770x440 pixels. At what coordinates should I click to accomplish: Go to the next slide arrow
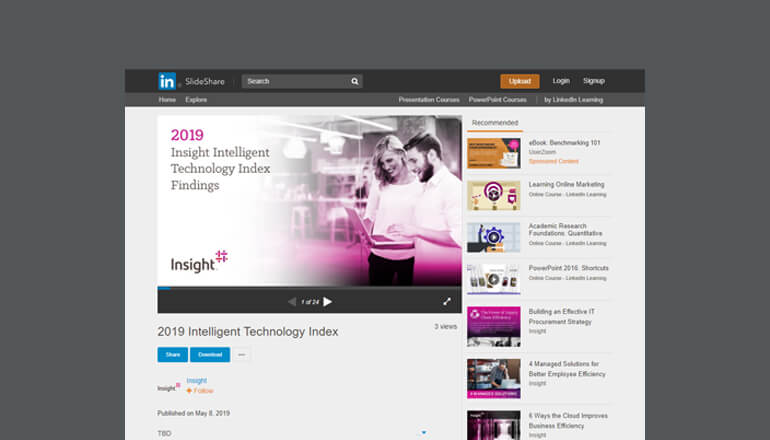pos(328,301)
